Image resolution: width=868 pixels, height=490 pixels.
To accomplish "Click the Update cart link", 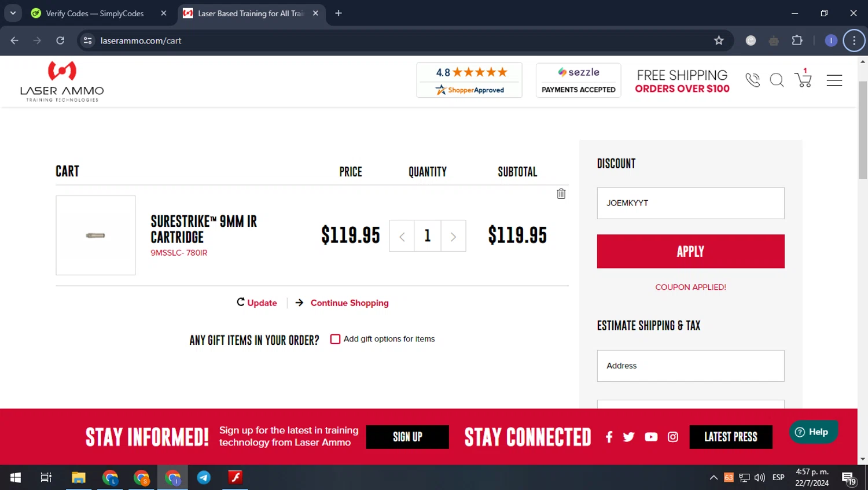I will [x=257, y=303].
